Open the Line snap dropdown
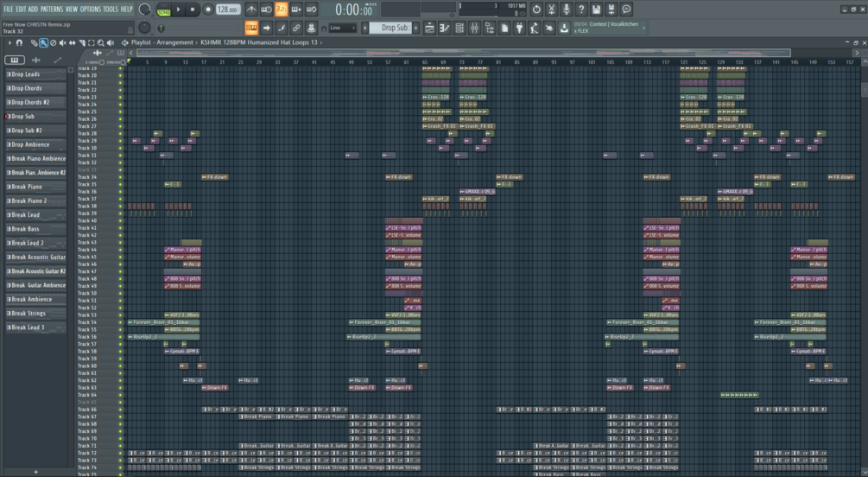Image resolution: width=868 pixels, height=477 pixels. [343, 28]
